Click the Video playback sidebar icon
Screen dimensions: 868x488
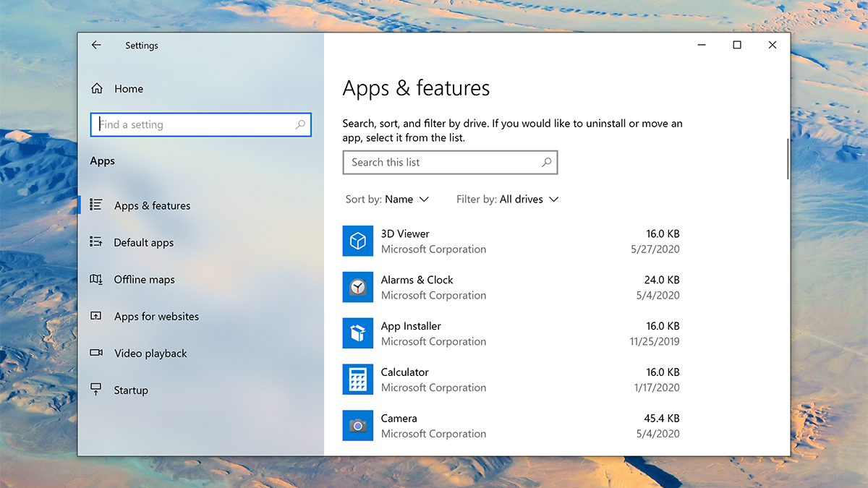[x=95, y=353]
